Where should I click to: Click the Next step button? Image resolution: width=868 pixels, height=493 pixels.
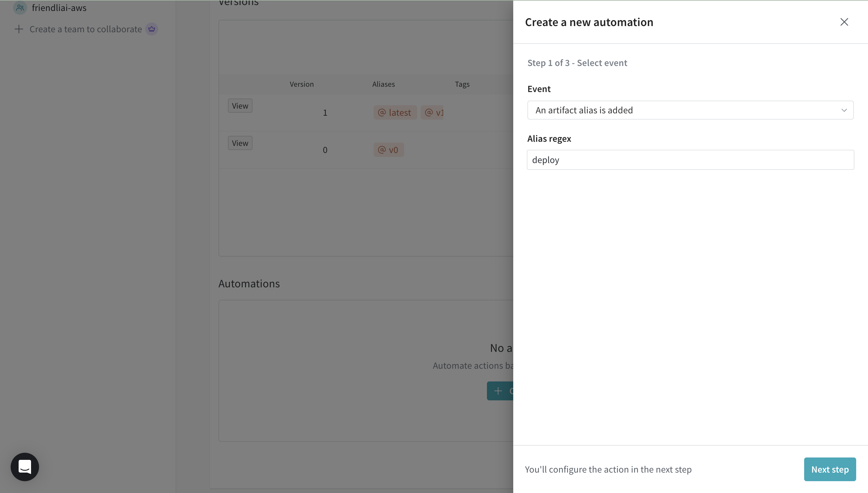pos(830,469)
